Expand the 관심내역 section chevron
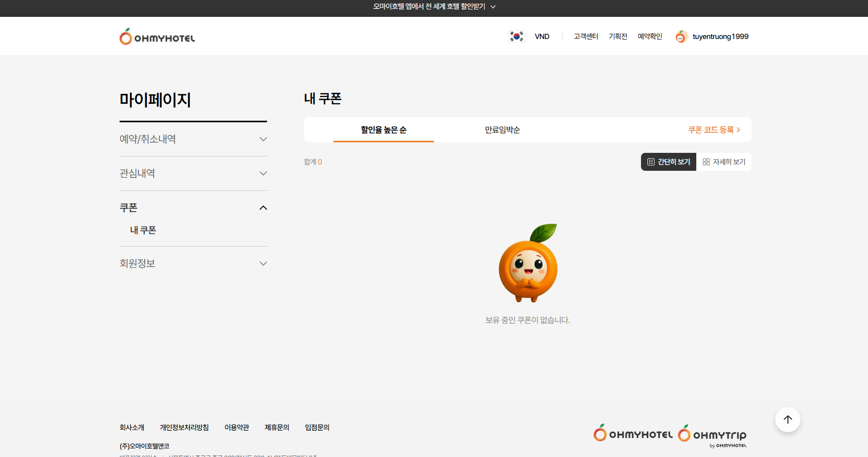This screenshot has height=457, width=868. coord(263,173)
